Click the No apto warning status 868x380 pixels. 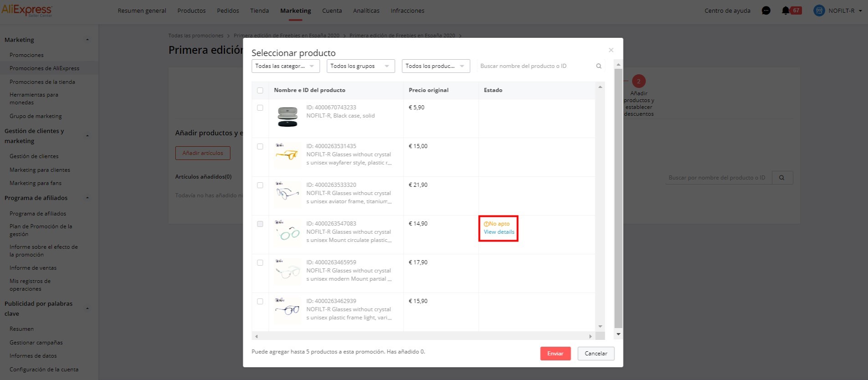[497, 224]
